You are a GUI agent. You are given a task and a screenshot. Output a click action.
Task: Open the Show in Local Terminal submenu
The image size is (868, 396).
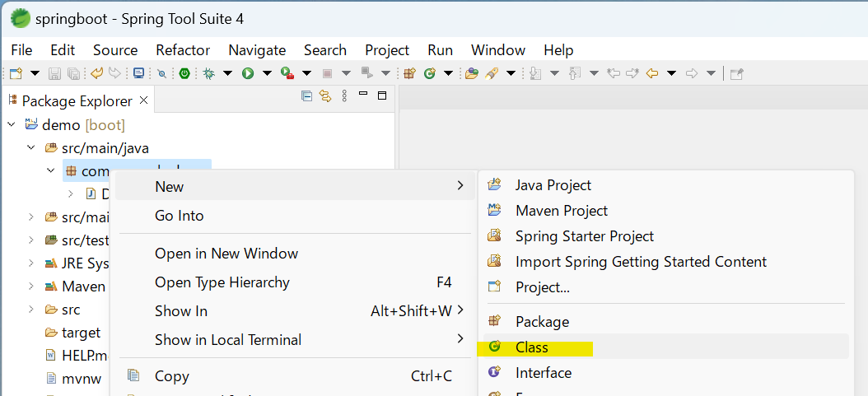tap(295, 339)
